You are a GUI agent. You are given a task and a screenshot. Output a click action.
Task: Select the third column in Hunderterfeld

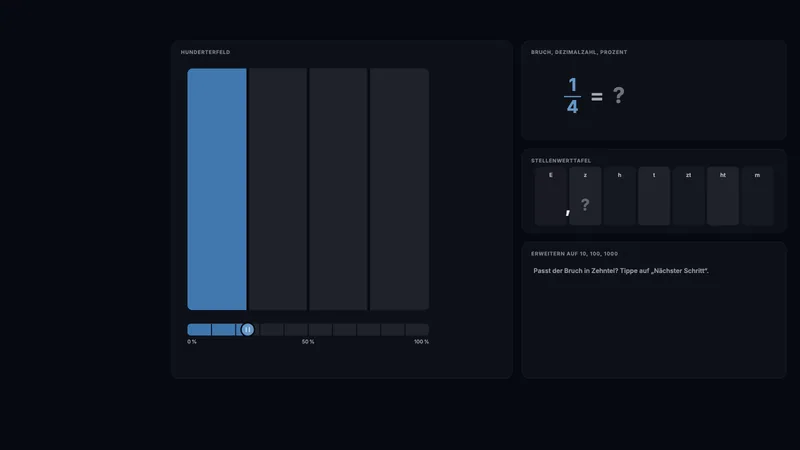tap(338, 189)
